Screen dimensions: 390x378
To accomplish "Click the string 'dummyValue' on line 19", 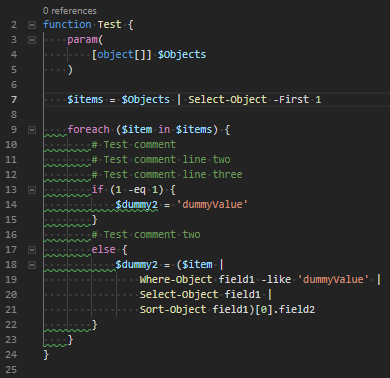I will (x=333, y=280).
